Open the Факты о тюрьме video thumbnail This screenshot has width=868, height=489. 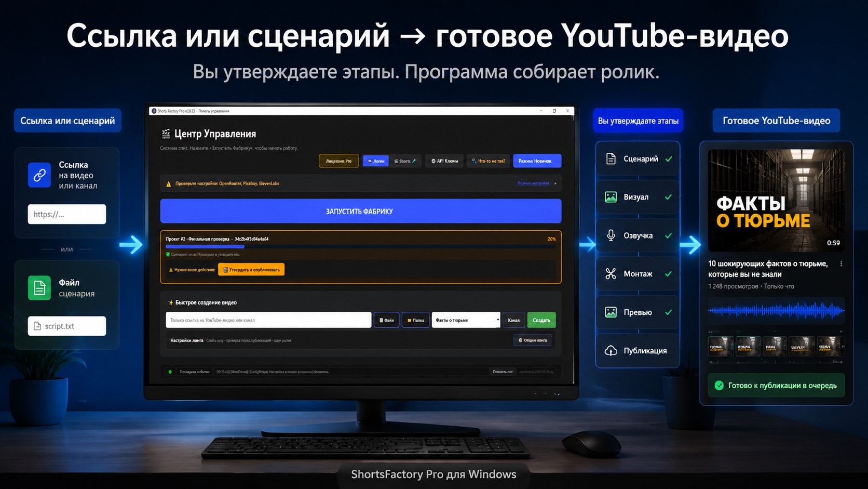(x=776, y=201)
